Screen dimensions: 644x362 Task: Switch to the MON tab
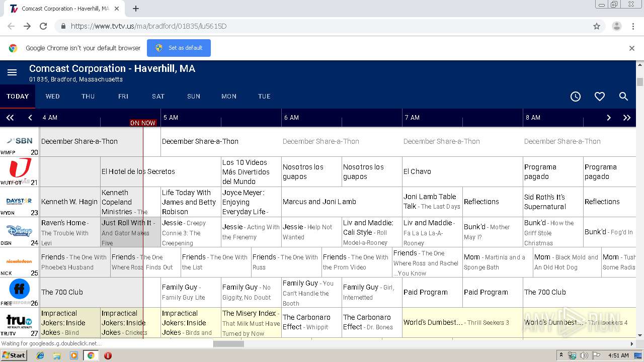(x=229, y=97)
